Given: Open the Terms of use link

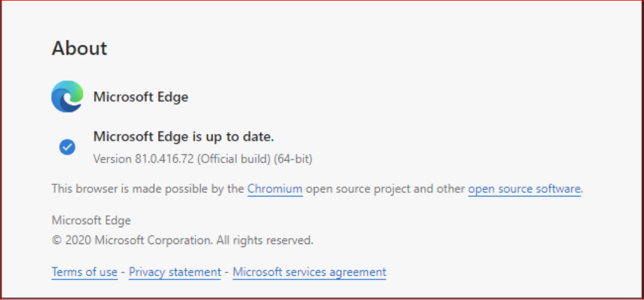Looking at the screenshot, I should click(85, 272).
